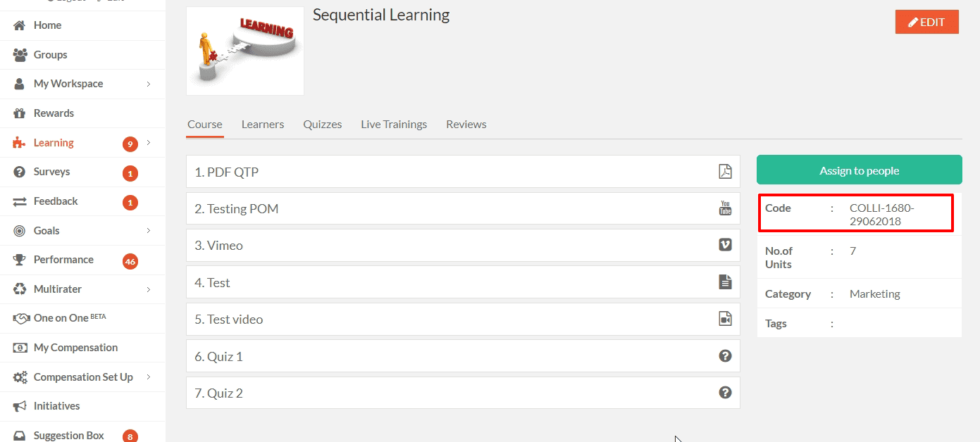Click the orange EDIT button
The image size is (980, 442).
pyautogui.click(x=927, y=22)
